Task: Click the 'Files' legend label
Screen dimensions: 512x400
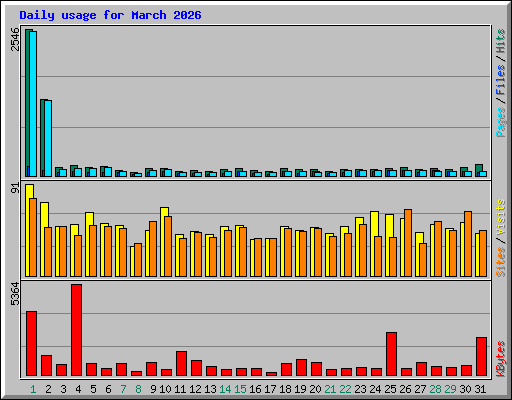Action: 501,80
